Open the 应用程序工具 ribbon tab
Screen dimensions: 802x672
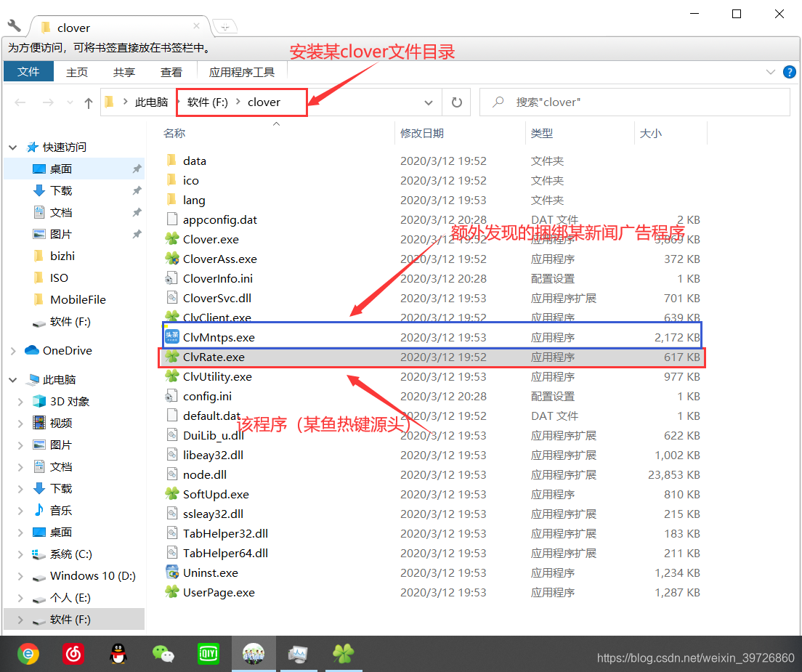click(x=241, y=72)
